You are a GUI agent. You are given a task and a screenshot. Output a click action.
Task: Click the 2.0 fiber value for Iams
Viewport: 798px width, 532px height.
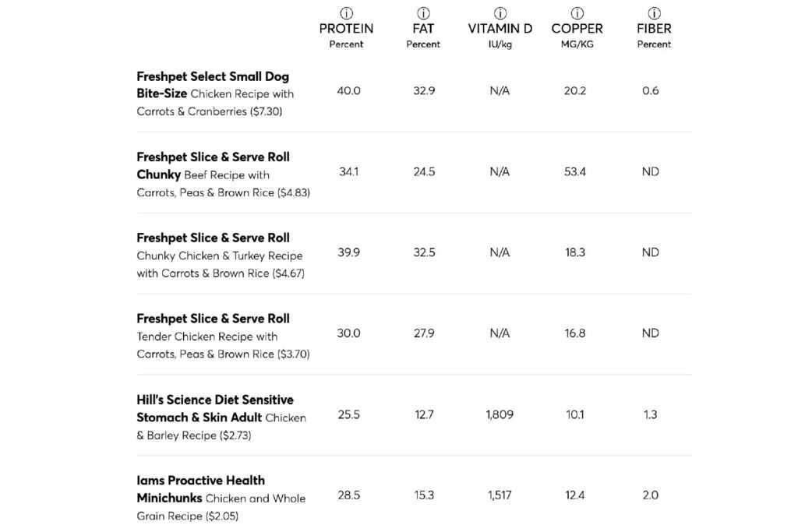[651, 495]
